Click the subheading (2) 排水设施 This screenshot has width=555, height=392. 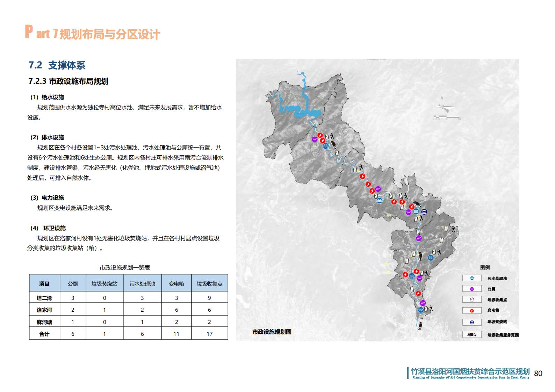pos(47,137)
